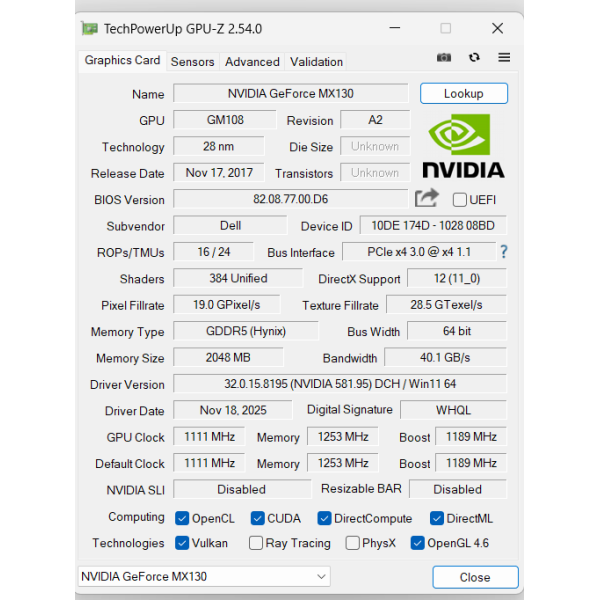Image resolution: width=600 pixels, height=600 pixels.
Task: Click the screenshot camera icon
Action: pos(444,57)
